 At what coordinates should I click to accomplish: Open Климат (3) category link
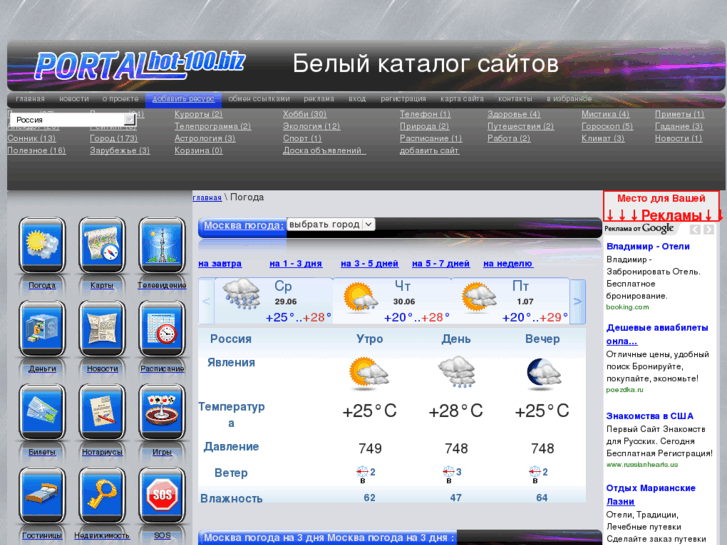click(603, 138)
